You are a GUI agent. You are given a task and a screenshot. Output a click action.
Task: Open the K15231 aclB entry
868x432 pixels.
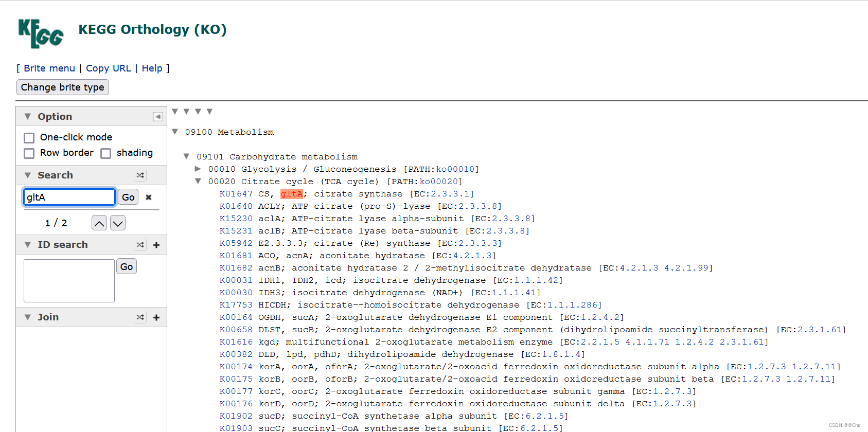tap(236, 231)
